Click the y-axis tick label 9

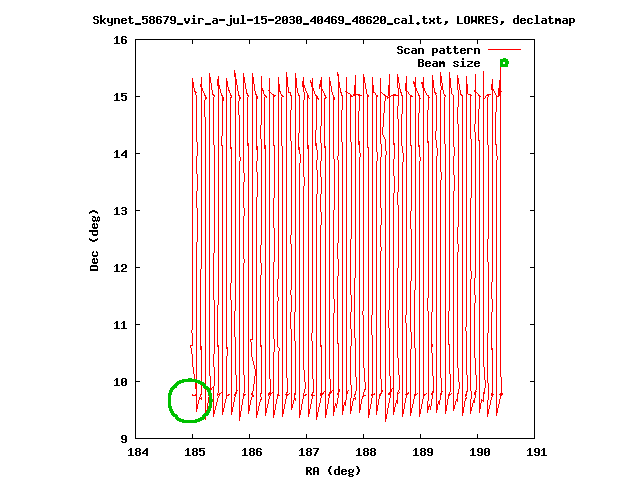click(x=124, y=439)
